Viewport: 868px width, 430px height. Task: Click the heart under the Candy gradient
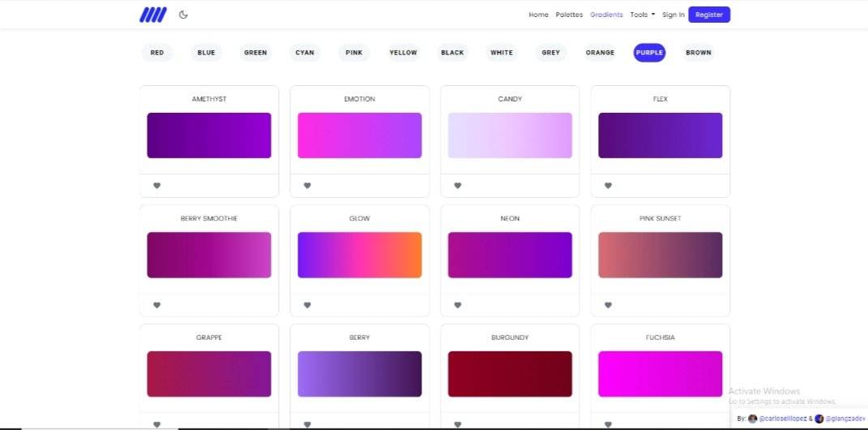tap(458, 186)
